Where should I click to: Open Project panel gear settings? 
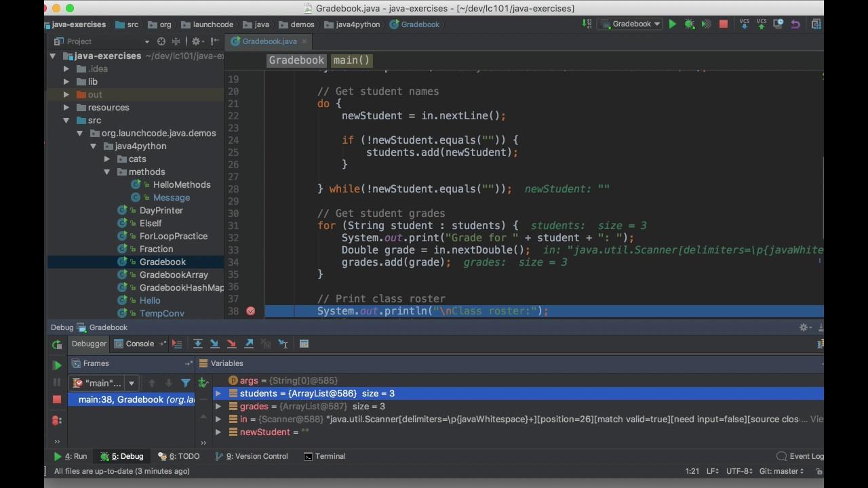tap(197, 41)
